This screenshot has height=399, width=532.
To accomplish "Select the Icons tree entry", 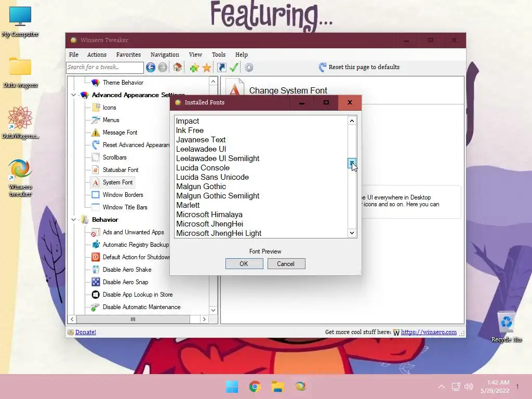I will [109, 108].
